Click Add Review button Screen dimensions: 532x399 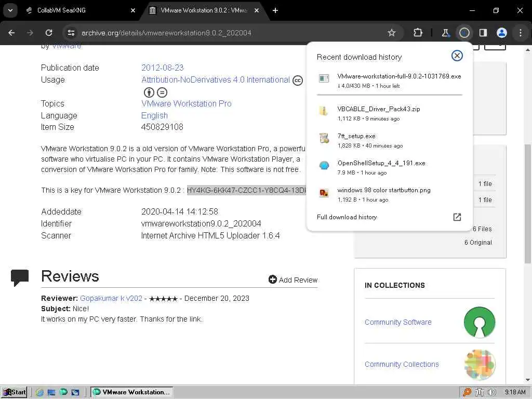(293, 280)
